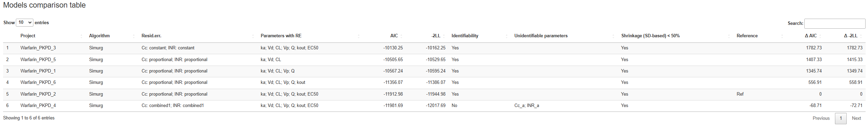The image size is (868, 126).
Task: Sort by Resid.err. column arrows
Action: (x=253, y=36)
